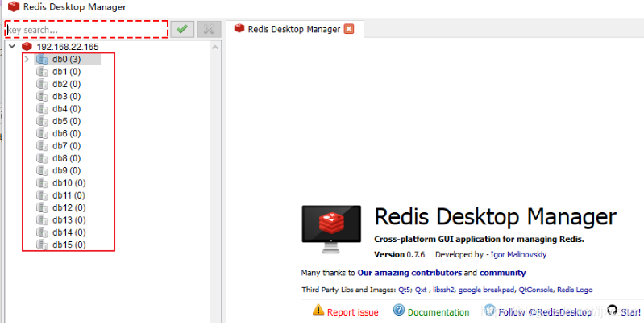Switch to the Redis Desktop Manager tab
Screen dimensions: 644x326
(293, 29)
